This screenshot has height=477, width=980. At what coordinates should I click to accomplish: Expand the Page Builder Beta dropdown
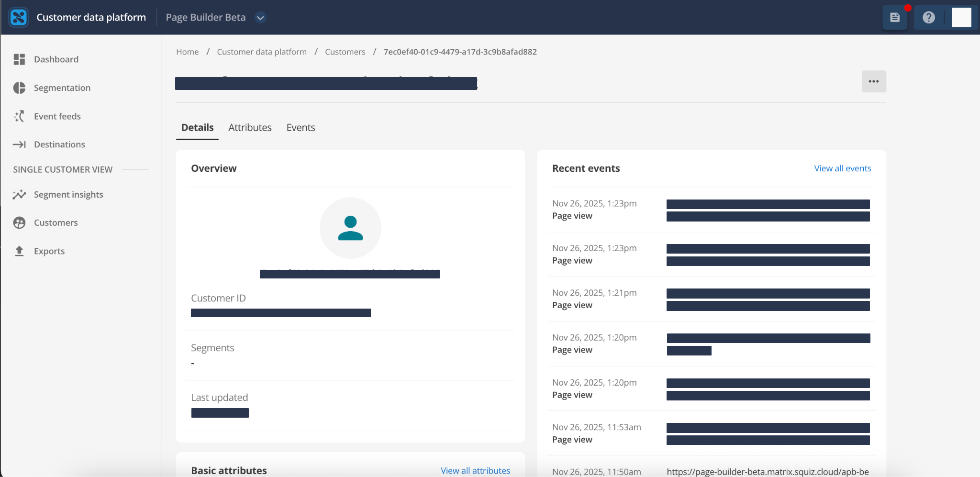point(260,18)
